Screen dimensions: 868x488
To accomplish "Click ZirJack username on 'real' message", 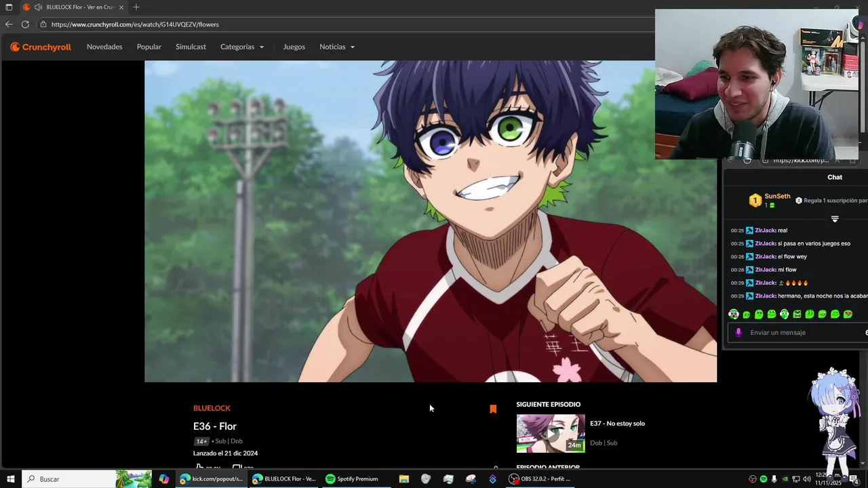I will 765,230.
